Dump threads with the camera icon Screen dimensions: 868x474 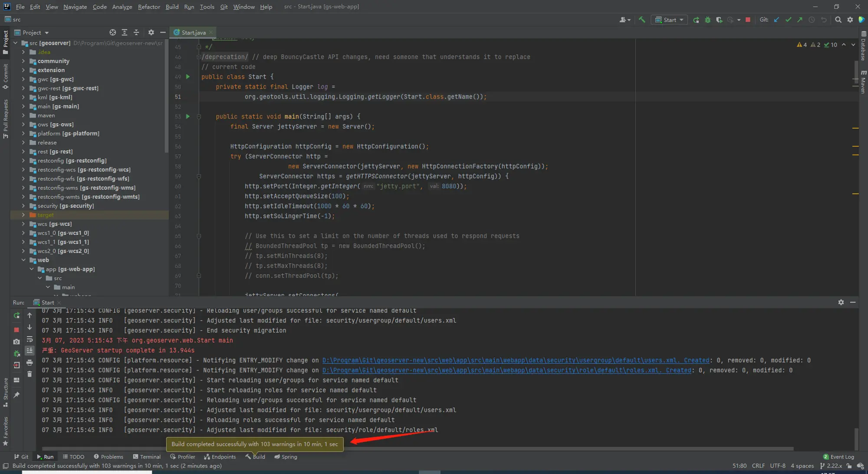click(x=16, y=342)
